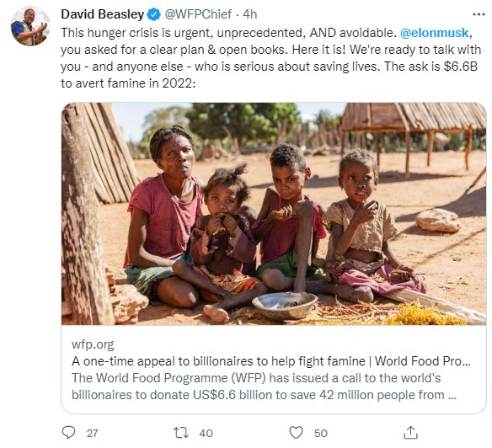Open the @elonmusk mention link

point(435,33)
